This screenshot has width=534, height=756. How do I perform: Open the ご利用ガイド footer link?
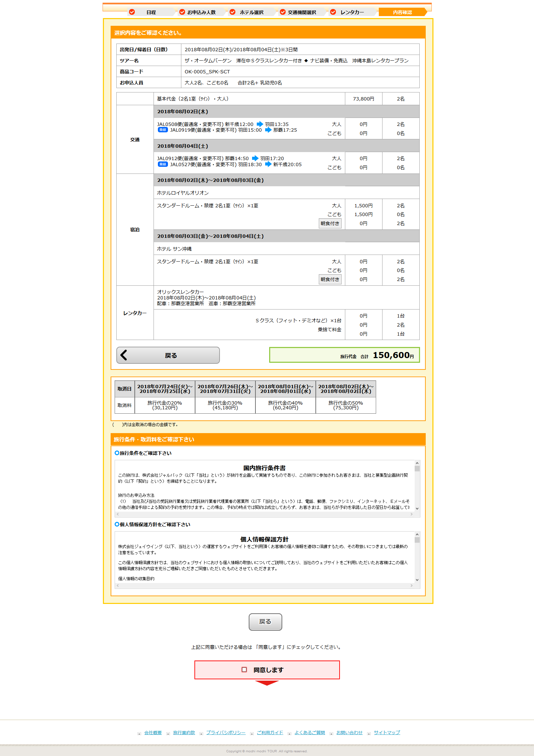tap(270, 733)
